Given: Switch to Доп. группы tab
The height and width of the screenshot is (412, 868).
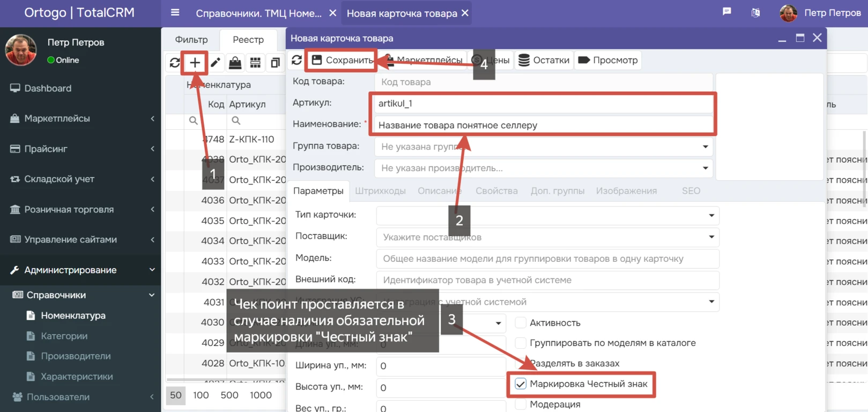Looking at the screenshot, I should coord(558,191).
